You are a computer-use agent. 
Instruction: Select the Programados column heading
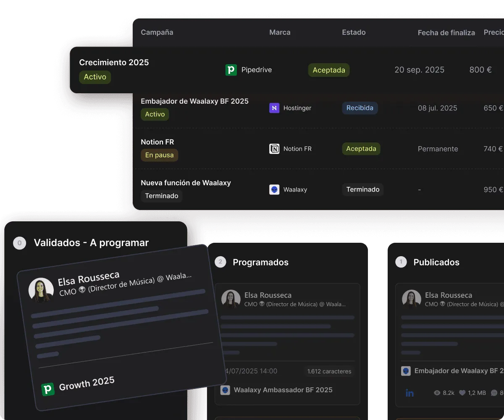click(261, 262)
